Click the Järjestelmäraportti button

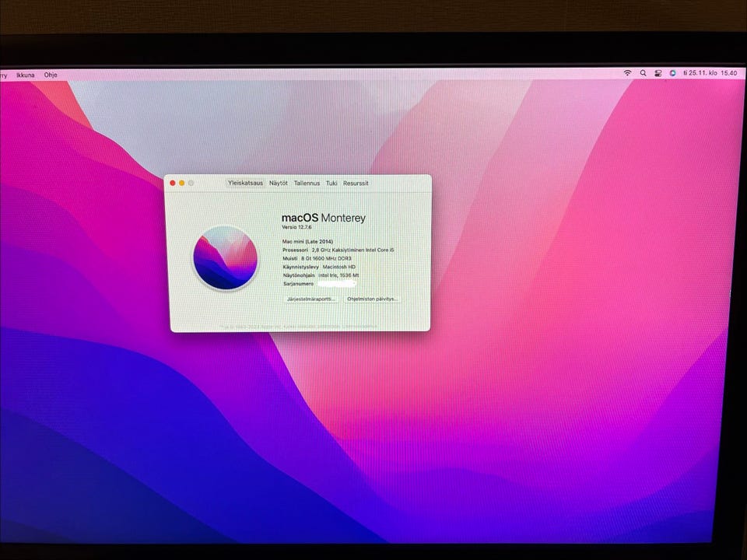click(311, 299)
